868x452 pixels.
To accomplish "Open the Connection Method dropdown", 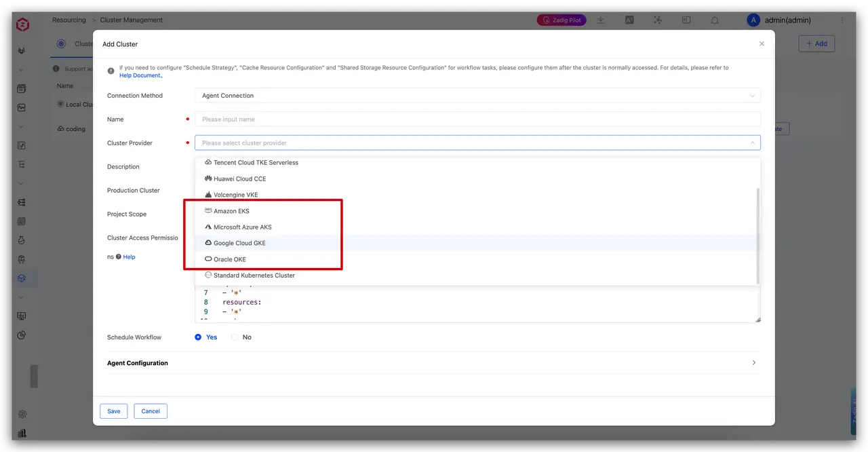I will click(477, 96).
